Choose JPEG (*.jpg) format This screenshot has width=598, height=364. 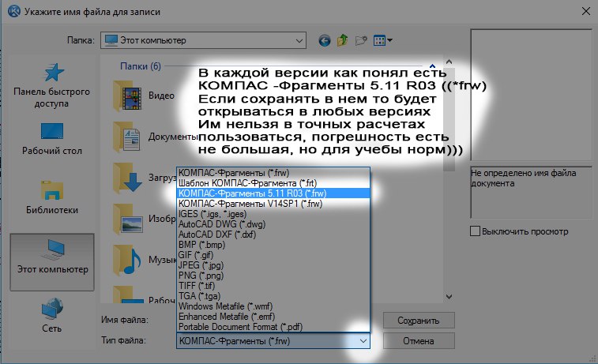point(273,265)
